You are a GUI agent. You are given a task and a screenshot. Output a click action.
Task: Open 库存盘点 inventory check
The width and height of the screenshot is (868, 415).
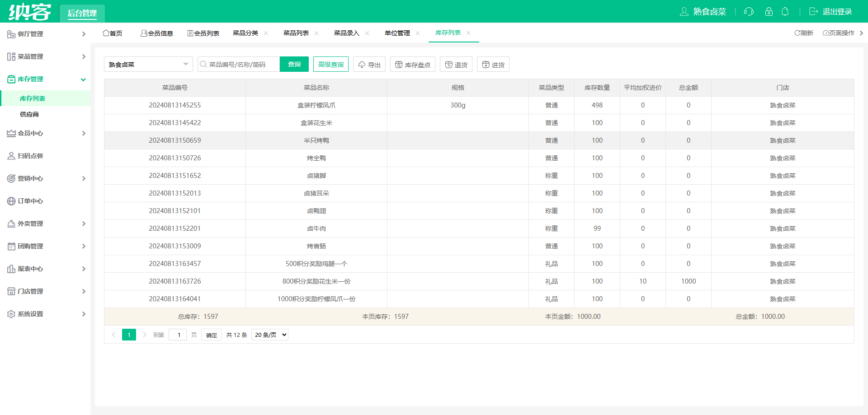coord(413,64)
